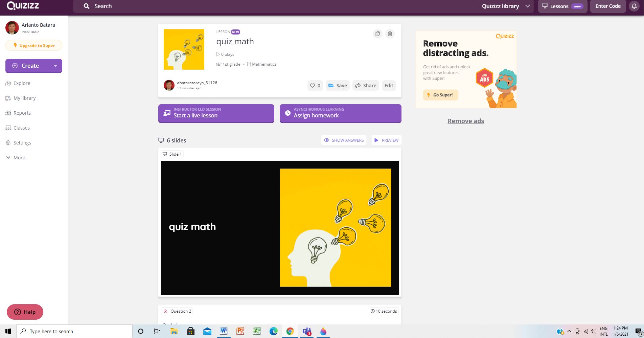Save the lesson to a collection

338,86
